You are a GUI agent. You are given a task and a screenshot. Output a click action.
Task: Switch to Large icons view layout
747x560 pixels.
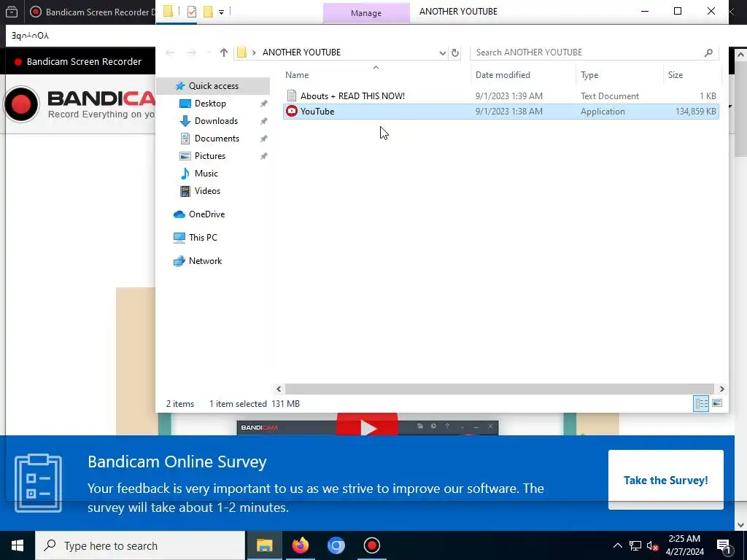pyautogui.click(x=717, y=404)
